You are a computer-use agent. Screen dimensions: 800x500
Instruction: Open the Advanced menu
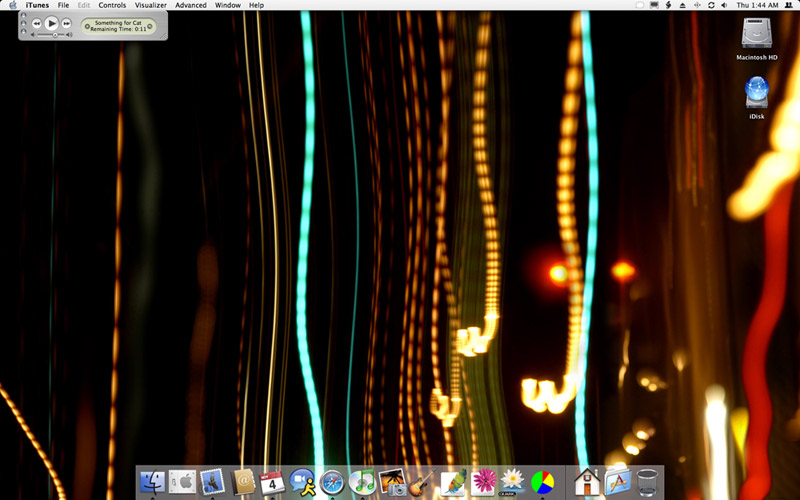pyautogui.click(x=191, y=5)
